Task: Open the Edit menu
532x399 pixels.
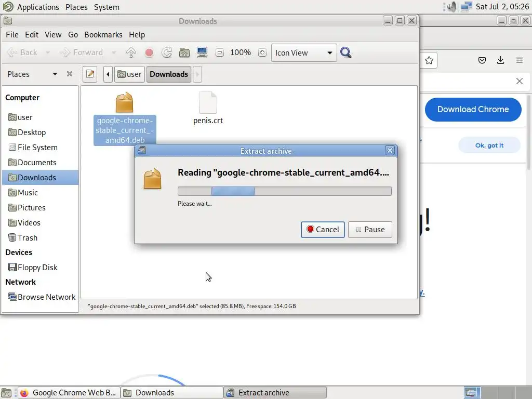Action: click(32, 35)
